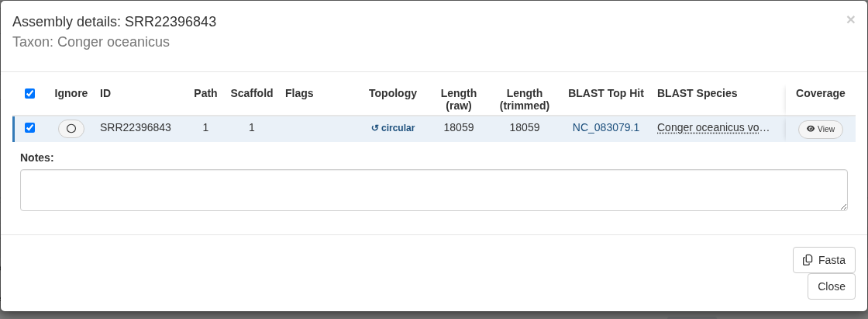The width and height of the screenshot is (868, 319).
Task: Click the Length (raw) column header
Action: [458, 99]
